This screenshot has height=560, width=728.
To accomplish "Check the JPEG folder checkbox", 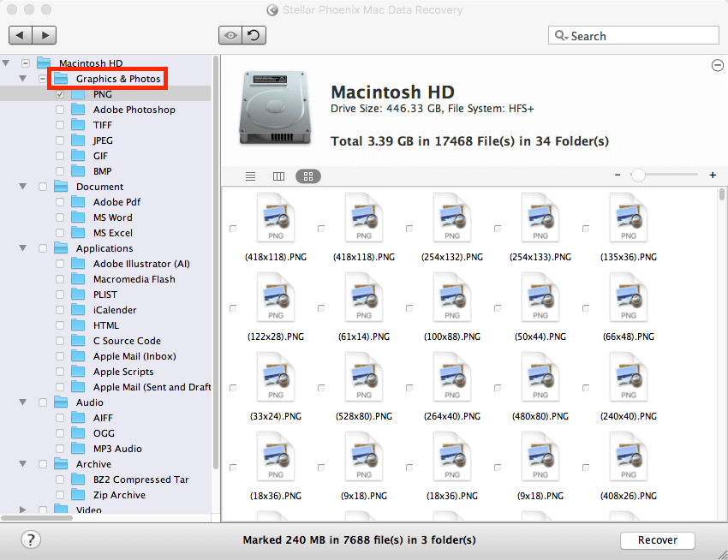I will click(60, 140).
